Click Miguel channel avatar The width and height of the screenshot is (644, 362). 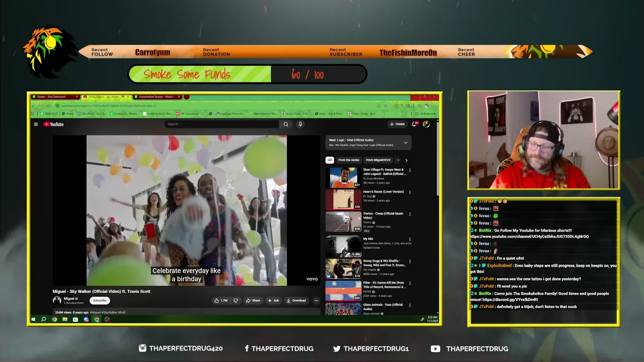pos(57,300)
